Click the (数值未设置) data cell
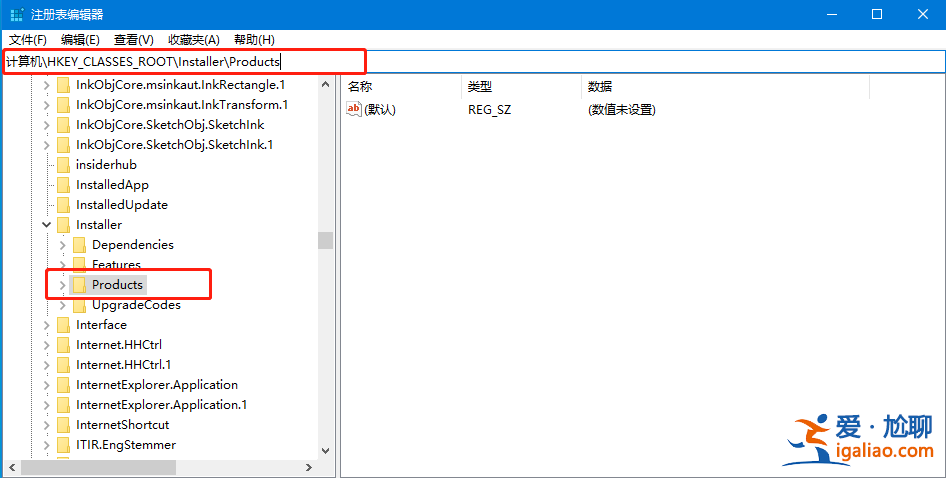Viewport: 946px width, 478px height. click(x=621, y=110)
